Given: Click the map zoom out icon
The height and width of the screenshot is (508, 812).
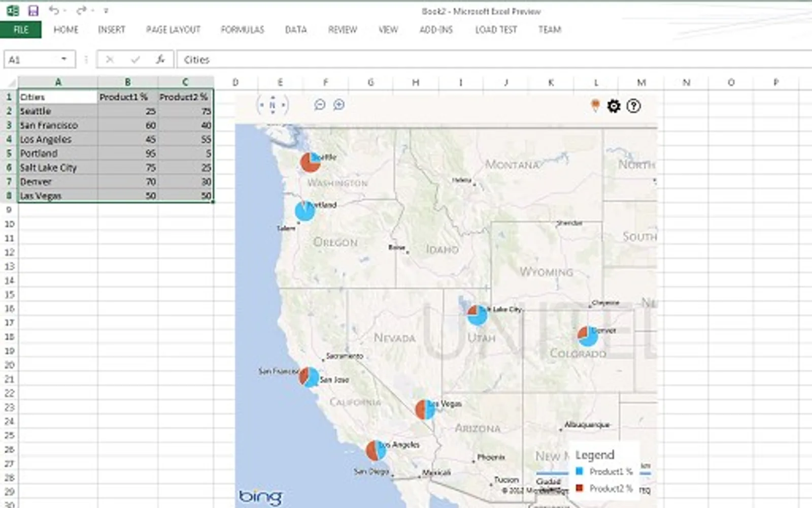Looking at the screenshot, I should point(320,105).
